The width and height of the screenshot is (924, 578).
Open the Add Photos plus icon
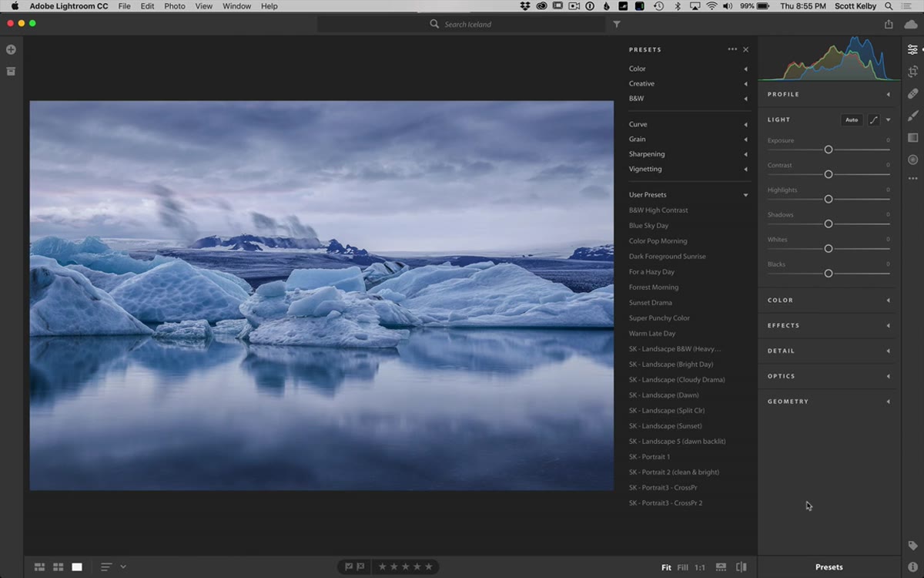tap(11, 49)
